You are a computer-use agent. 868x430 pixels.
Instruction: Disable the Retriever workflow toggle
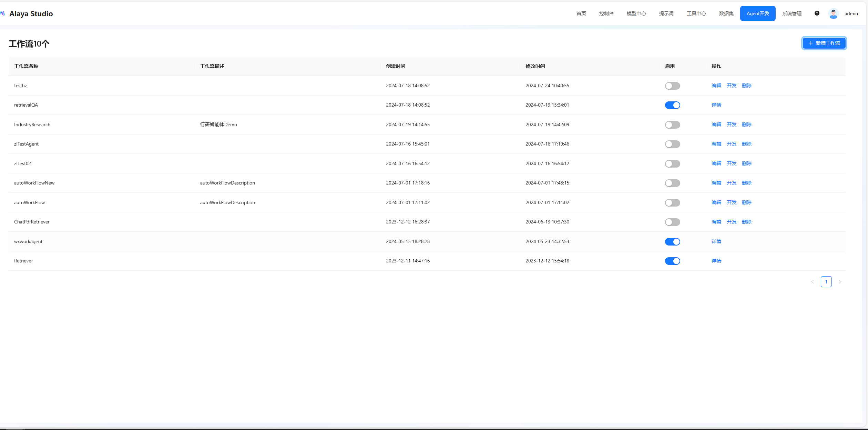(x=672, y=261)
